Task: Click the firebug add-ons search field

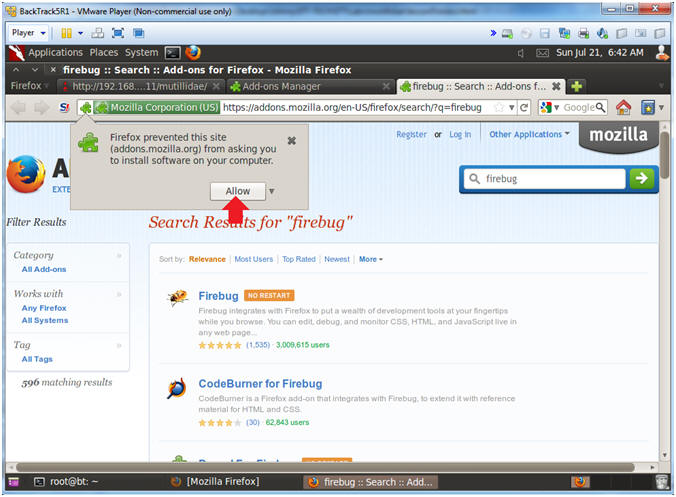Action: click(x=545, y=178)
